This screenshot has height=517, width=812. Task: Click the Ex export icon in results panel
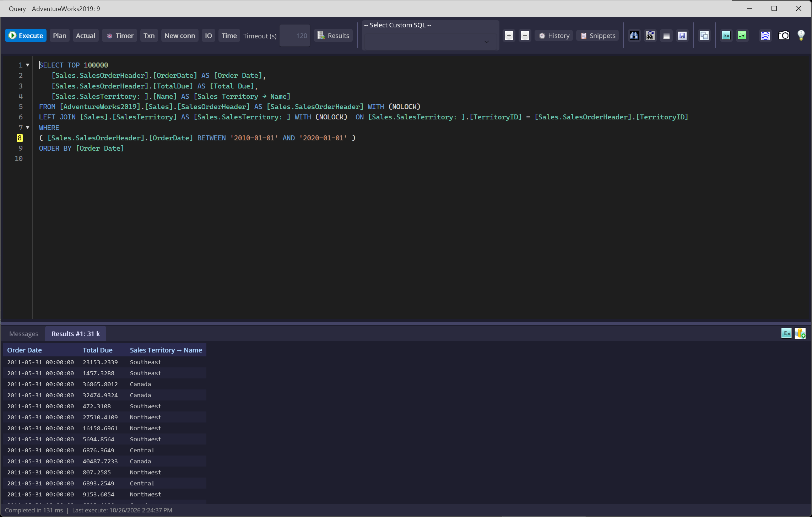click(x=787, y=333)
